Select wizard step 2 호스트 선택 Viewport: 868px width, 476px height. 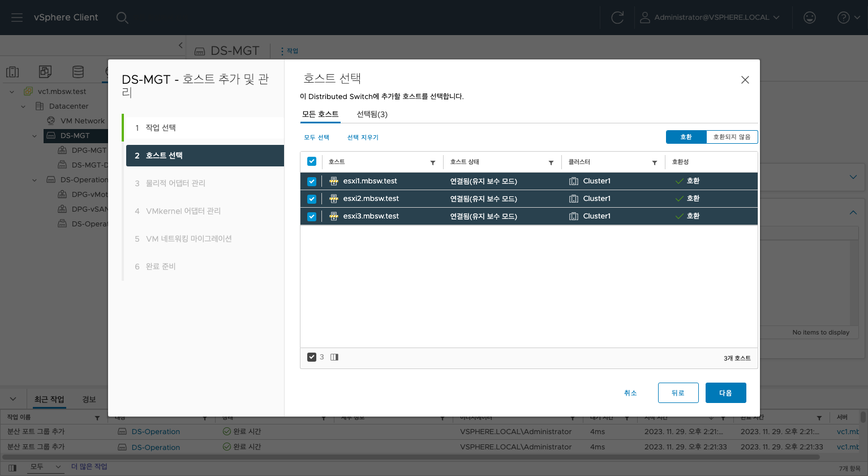tap(205, 156)
